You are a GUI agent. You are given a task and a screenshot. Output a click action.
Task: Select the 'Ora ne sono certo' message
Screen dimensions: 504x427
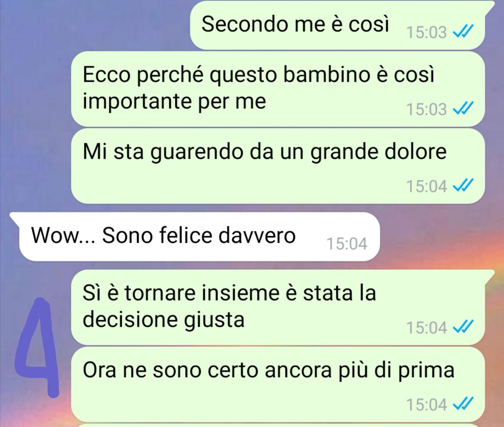tap(278, 384)
